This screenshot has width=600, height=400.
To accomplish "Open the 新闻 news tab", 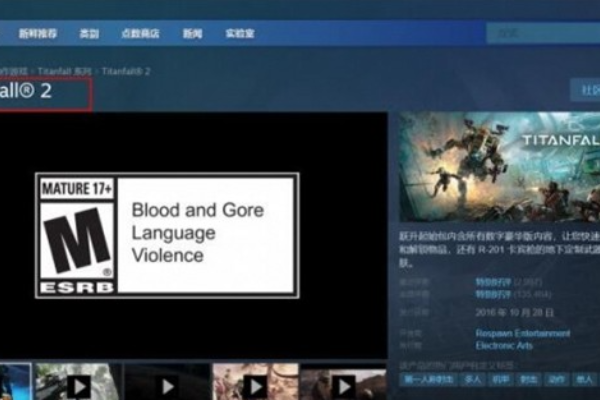I will (x=192, y=34).
